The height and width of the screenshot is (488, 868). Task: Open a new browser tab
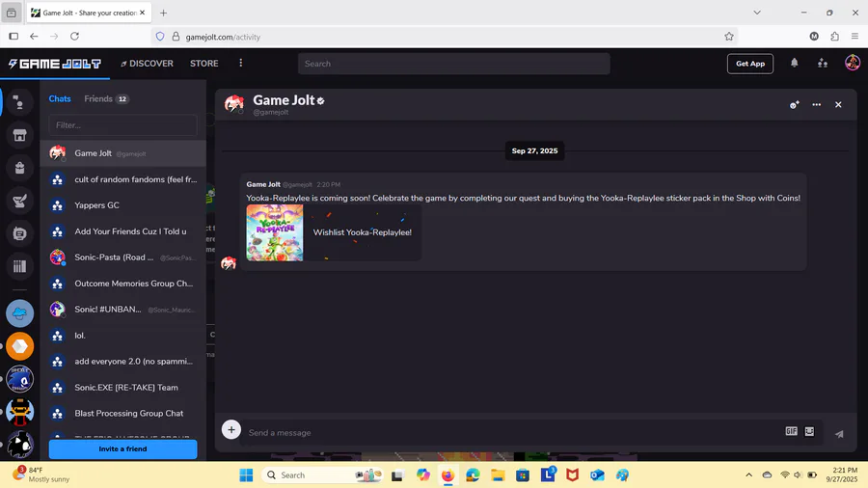[163, 13]
